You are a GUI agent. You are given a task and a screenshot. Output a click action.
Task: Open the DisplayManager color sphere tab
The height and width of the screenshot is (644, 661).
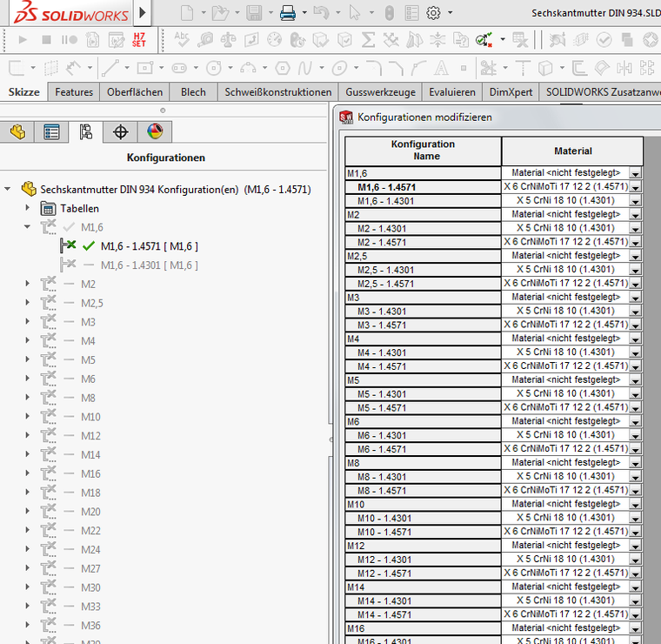point(155,132)
